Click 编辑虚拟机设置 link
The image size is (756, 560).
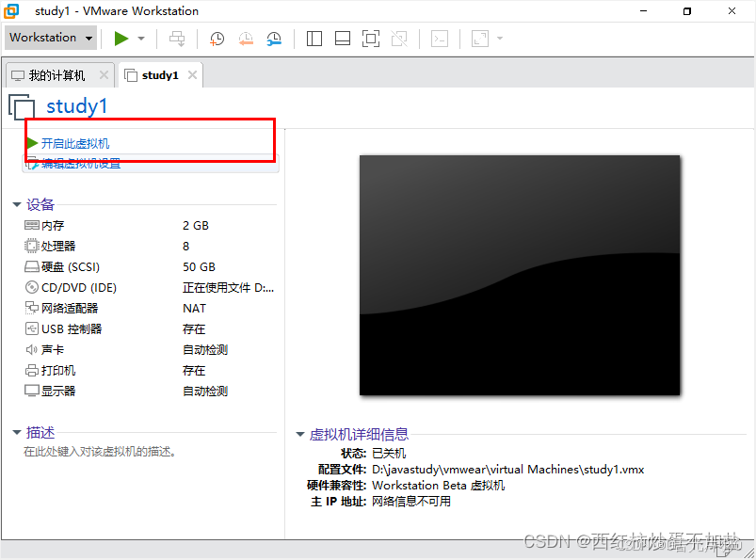(81, 164)
